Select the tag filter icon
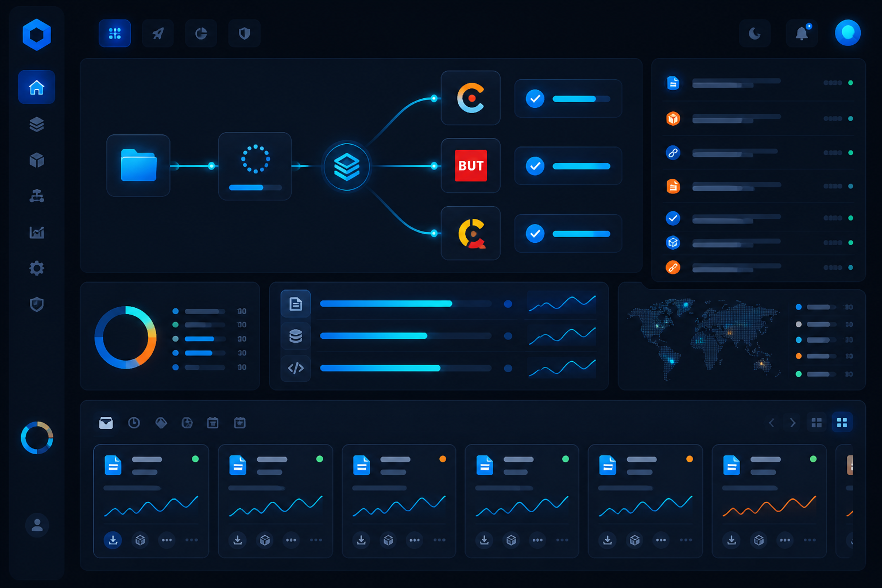The image size is (882, 588). click(x=161, y=423)
